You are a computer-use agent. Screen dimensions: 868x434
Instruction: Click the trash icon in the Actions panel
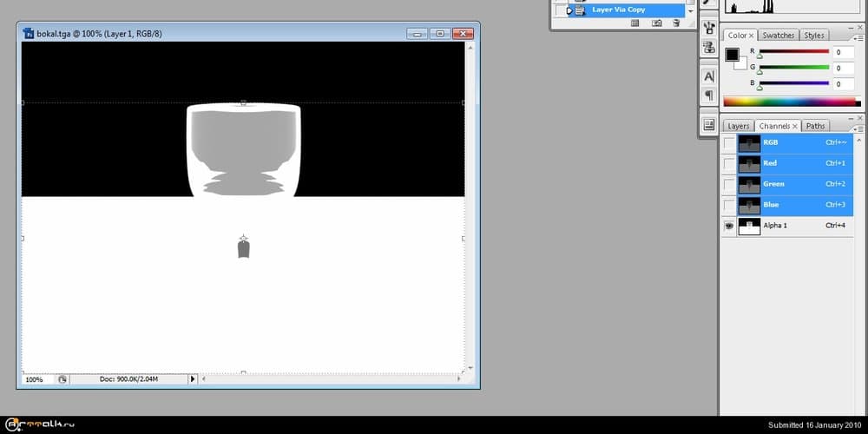tap(676, 23)
